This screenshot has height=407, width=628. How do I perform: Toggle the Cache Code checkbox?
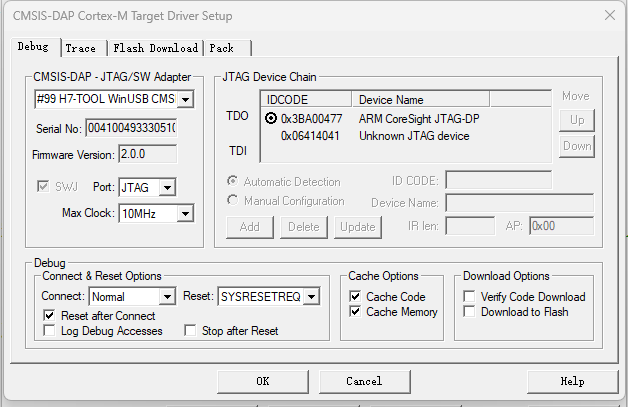355,296
